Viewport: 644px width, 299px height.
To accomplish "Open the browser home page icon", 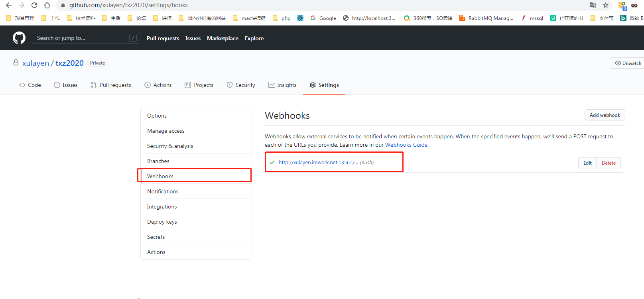I will (47, 5).
